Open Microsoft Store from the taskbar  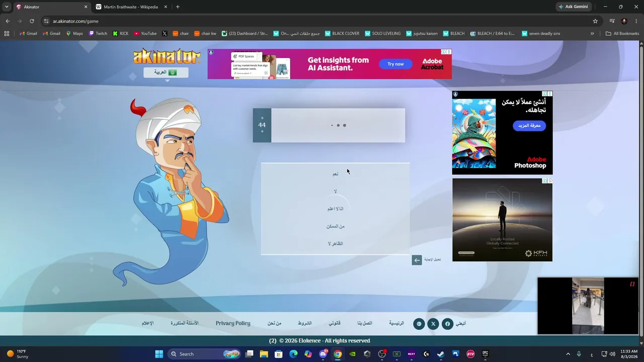(278, 354)
